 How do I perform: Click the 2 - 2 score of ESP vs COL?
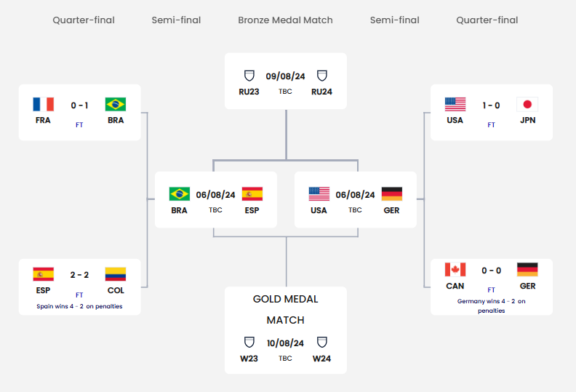[79, 275]
